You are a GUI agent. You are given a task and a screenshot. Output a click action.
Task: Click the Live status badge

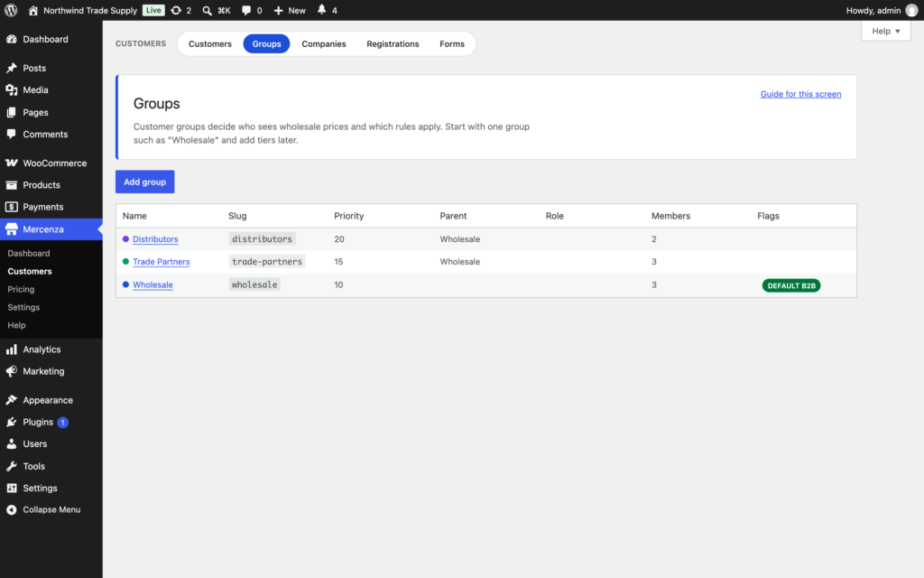[x=153, y=10]
